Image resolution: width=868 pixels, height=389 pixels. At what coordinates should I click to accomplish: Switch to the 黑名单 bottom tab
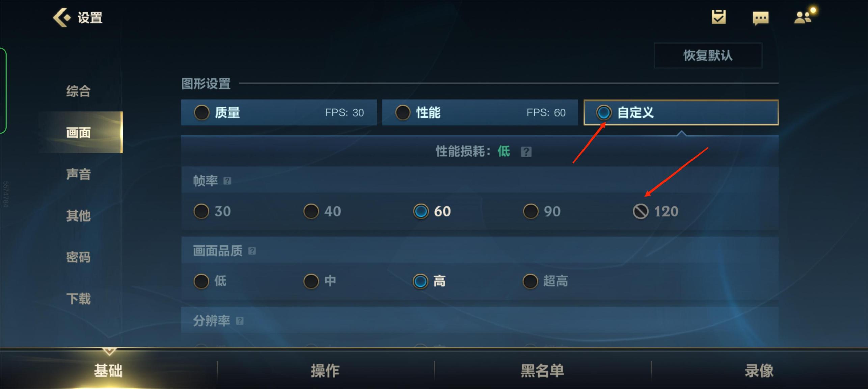[542, 370]
